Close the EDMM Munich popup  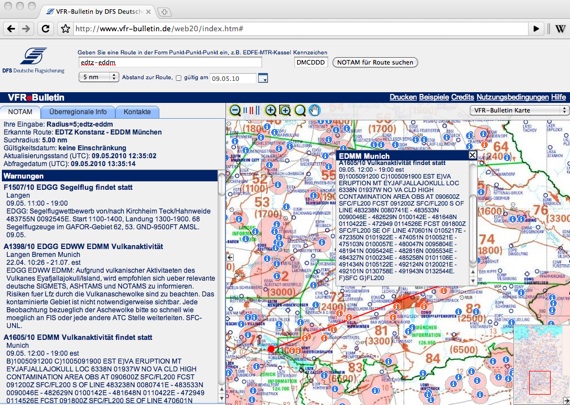coord(472,155)
